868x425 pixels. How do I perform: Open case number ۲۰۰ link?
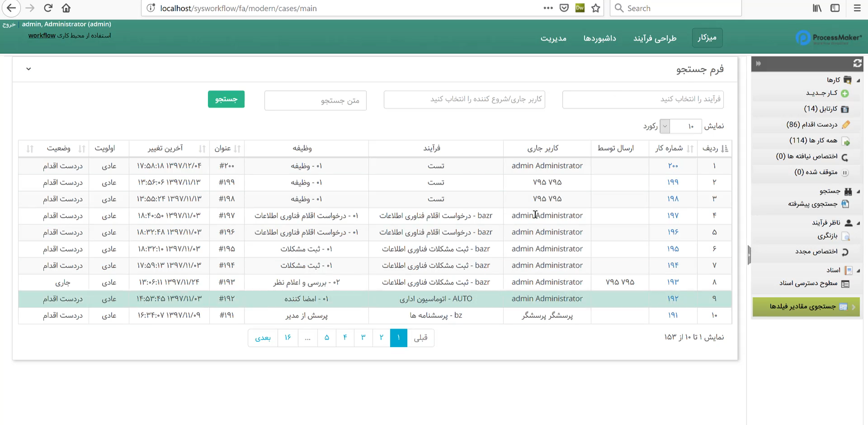673,166
